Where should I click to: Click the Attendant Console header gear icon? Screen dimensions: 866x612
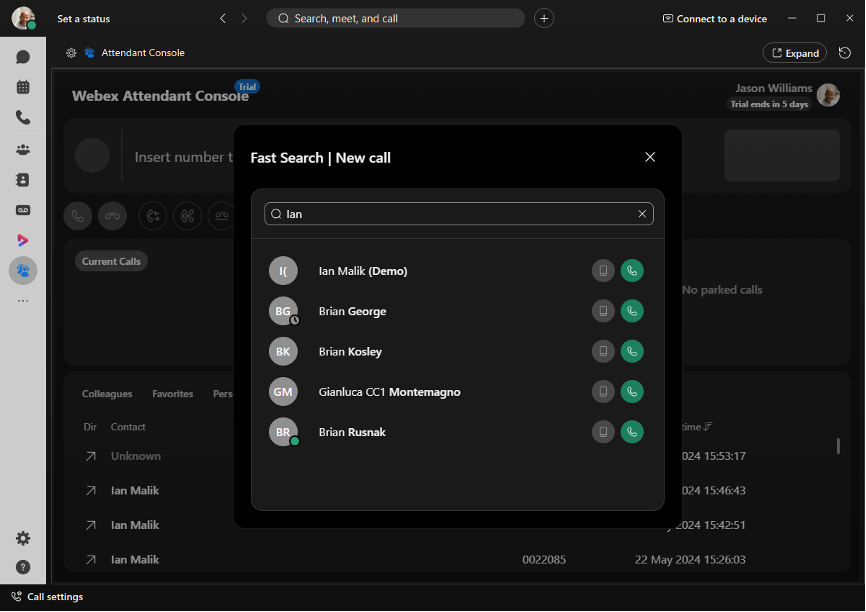point(71,53)
